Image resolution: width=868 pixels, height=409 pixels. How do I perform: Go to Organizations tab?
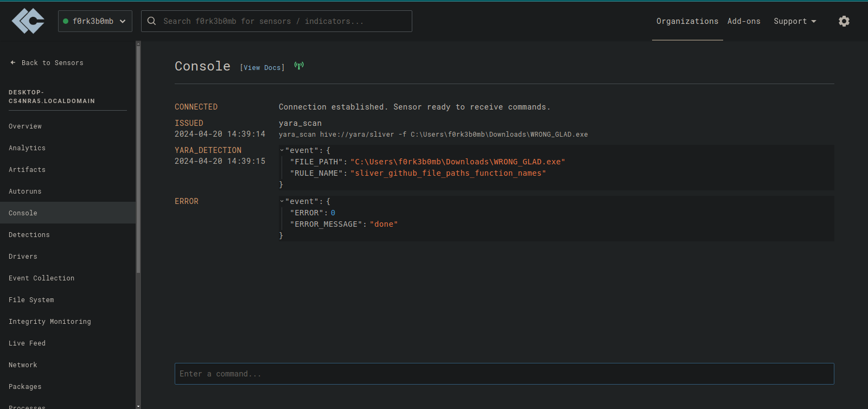[687, 21]
